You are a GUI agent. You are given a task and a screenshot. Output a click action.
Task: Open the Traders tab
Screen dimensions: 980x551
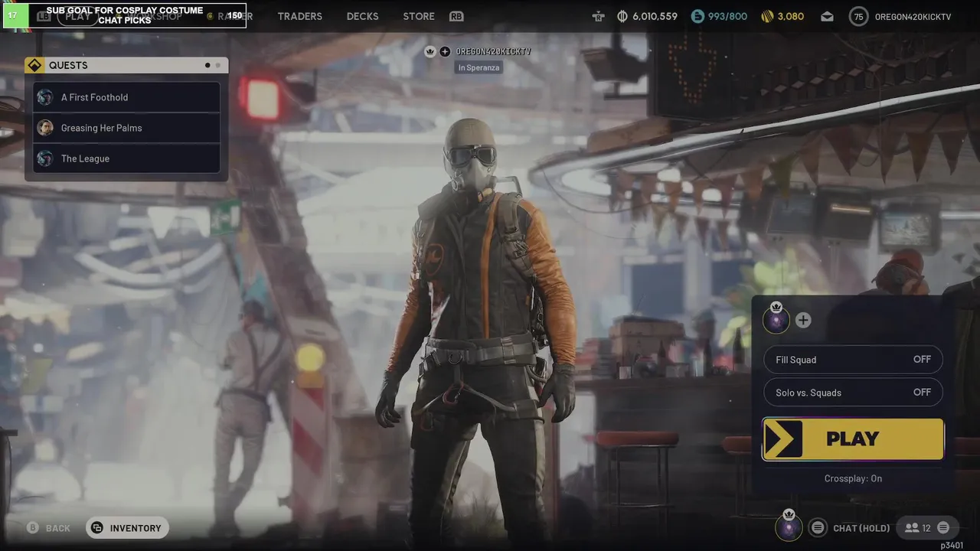coord(299,16)
